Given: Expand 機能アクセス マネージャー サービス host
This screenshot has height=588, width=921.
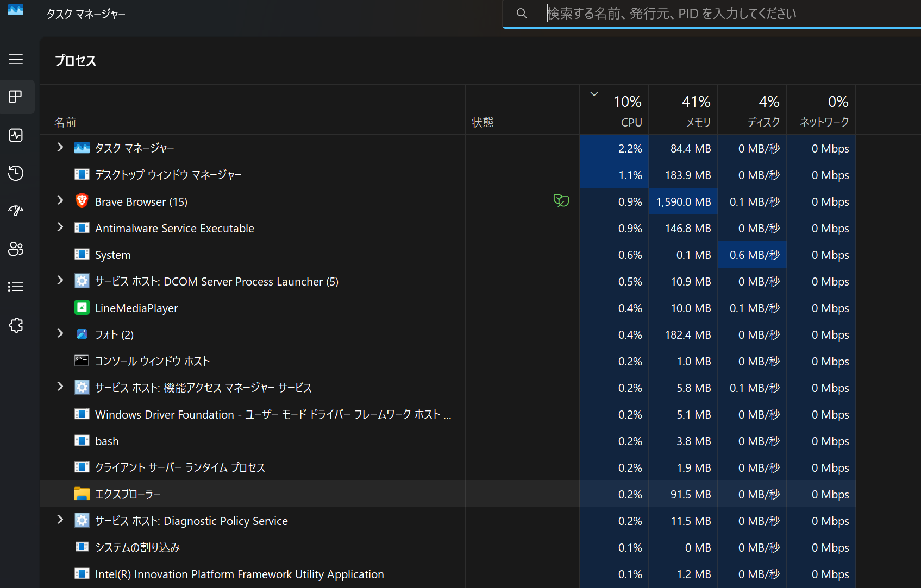Looking at the screenshot, I should (60, 387).
